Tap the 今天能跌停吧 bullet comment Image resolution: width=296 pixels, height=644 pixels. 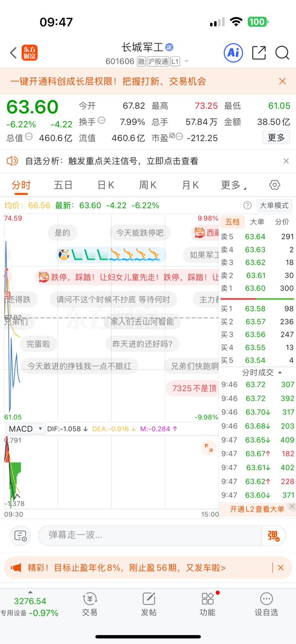[140, 233]
